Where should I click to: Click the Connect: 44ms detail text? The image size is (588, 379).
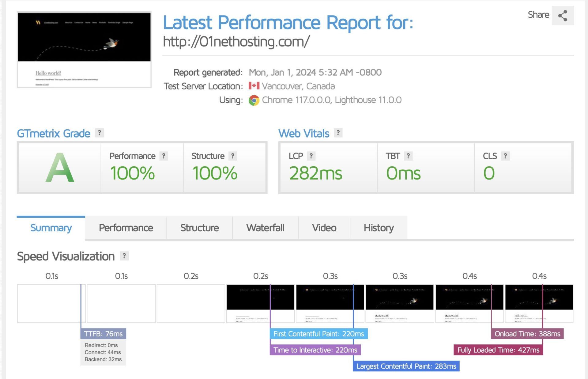tap(103, 352)
